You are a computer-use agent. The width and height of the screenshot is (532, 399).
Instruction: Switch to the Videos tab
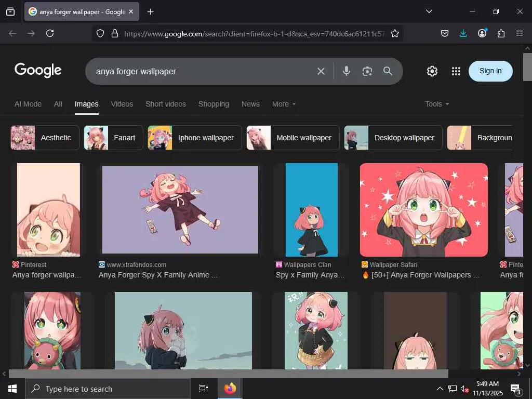[x=122, y=104]
